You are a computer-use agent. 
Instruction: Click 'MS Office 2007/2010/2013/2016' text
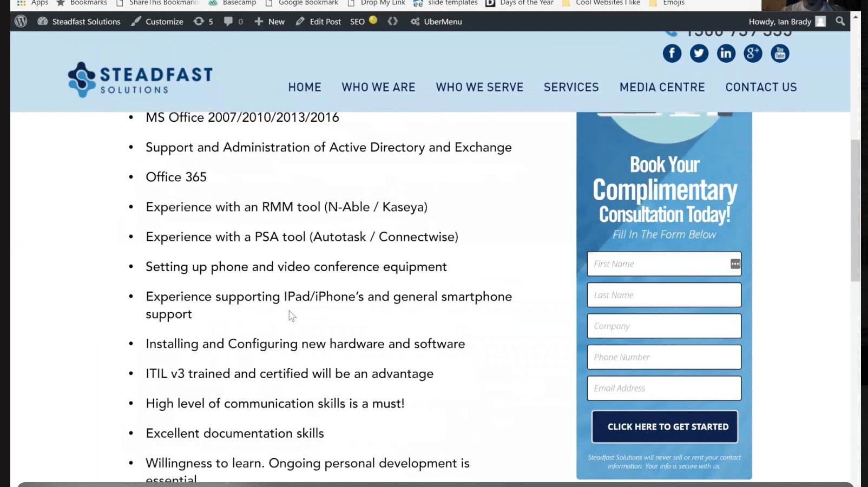(x=242, y=117)
